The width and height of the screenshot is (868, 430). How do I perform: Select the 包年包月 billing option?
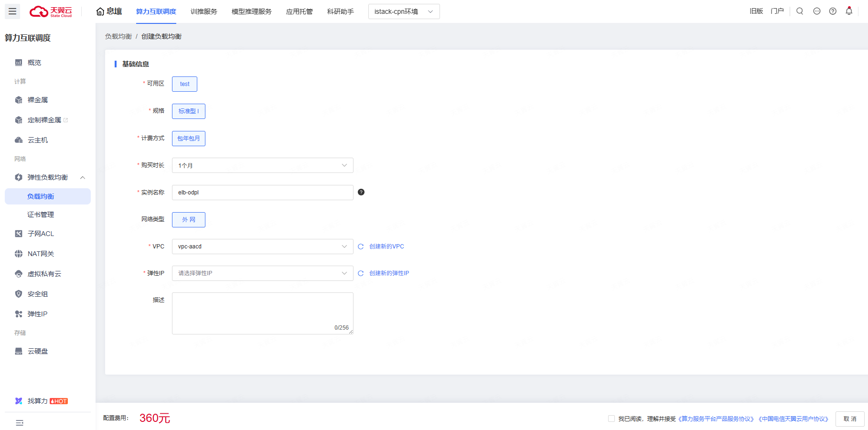[189, 139]
